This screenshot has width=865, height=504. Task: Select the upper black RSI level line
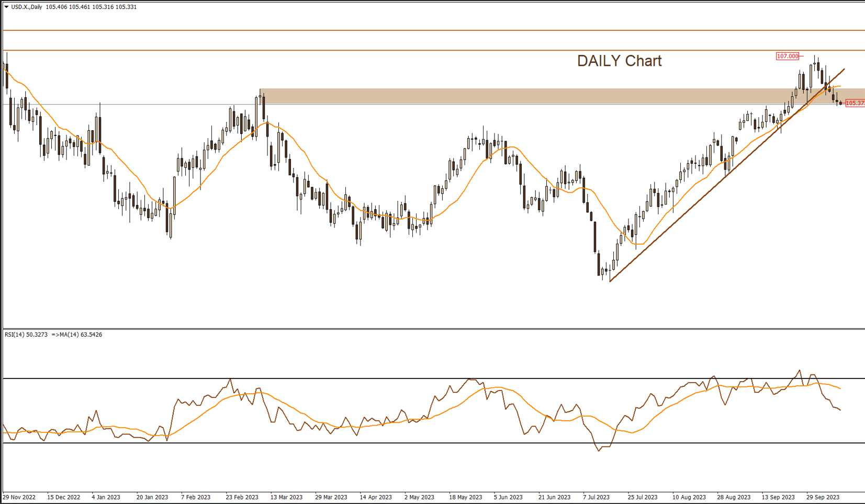click(x=366, y=378)
